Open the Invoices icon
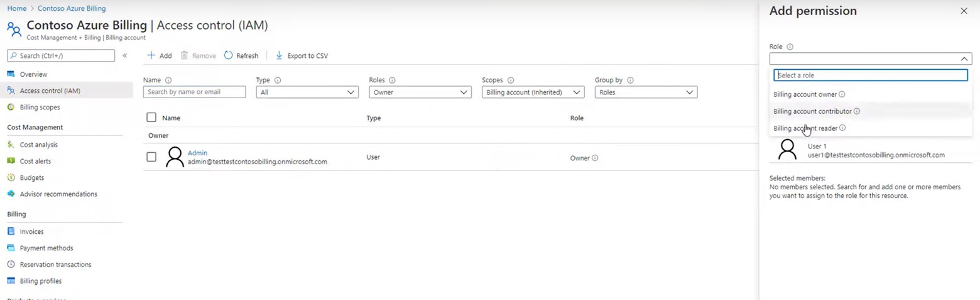 point(11,231)
